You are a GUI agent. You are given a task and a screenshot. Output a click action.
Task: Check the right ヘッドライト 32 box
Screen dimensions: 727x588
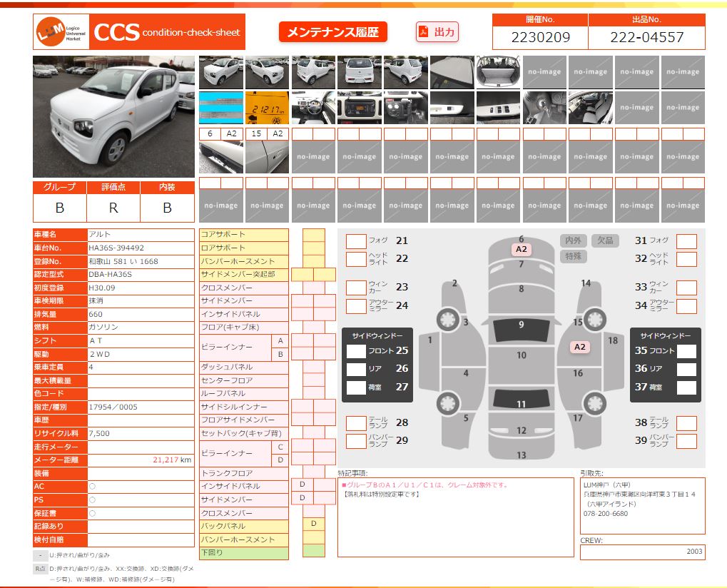686,258
